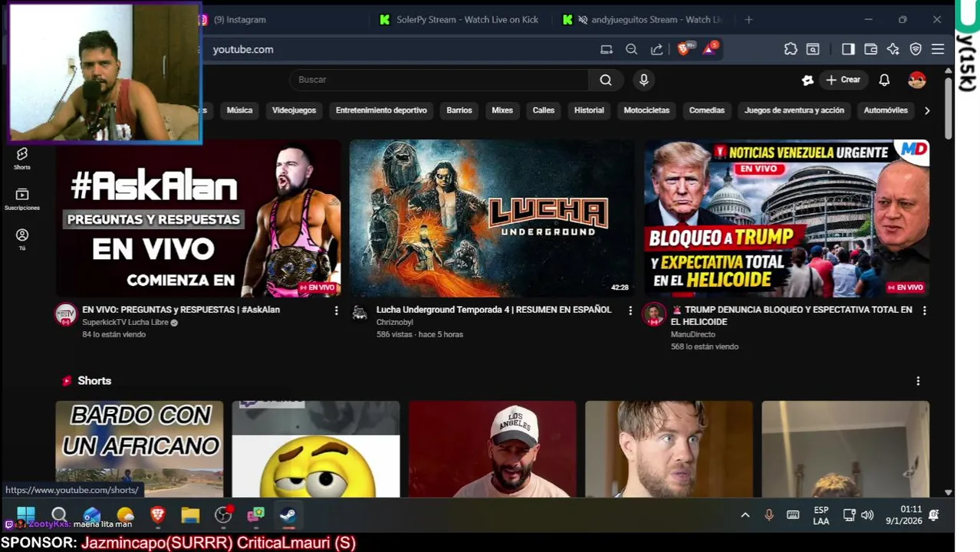
Task: Click the Brave Rewards triangle icon
Action: (x=709, y=49)
